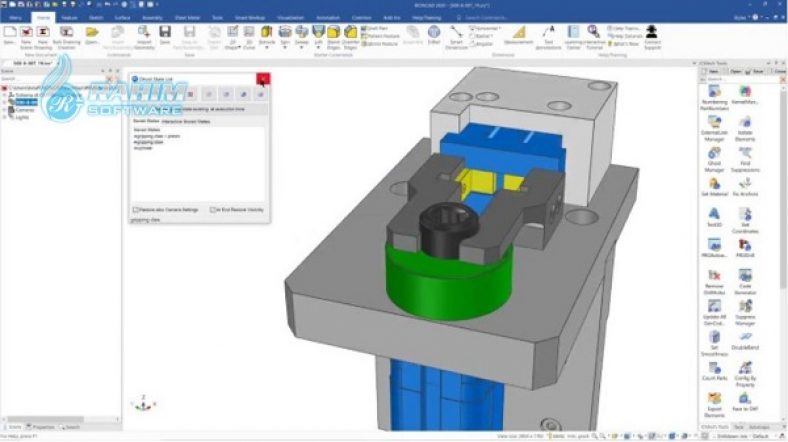Switch to the Feature ribbon tab

click(69, 18)
